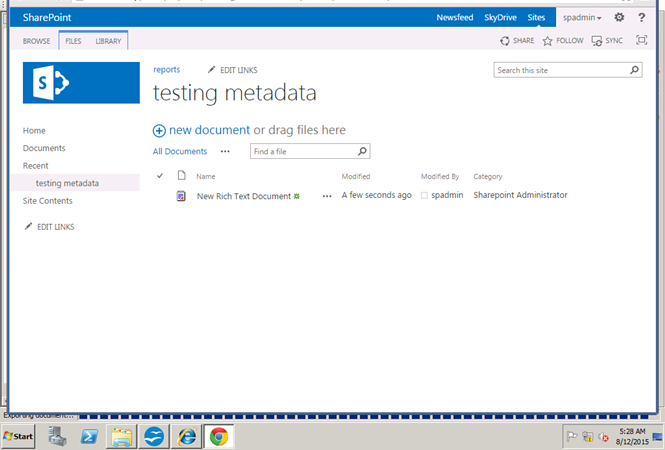Click the network tray icon

588,436
